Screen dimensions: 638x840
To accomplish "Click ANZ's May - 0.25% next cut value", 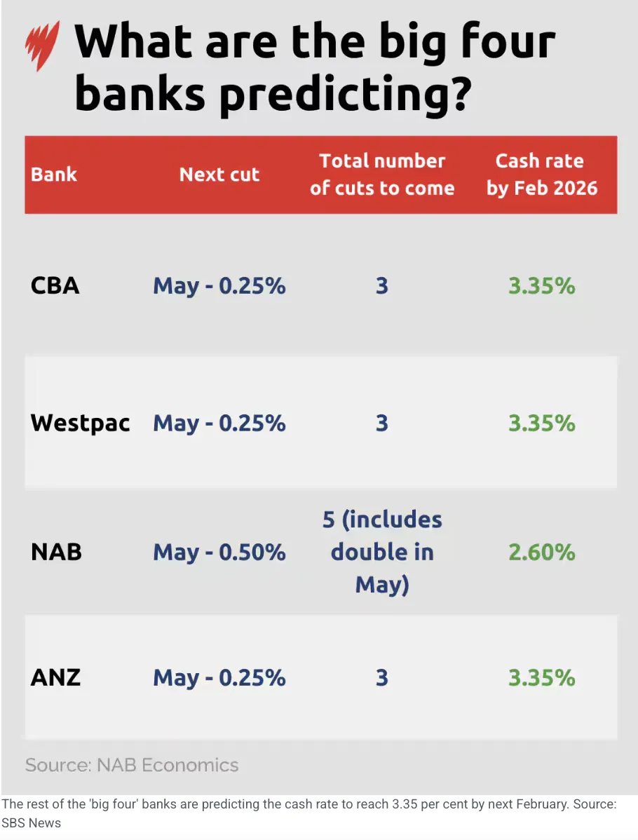I will pos(219,678).
